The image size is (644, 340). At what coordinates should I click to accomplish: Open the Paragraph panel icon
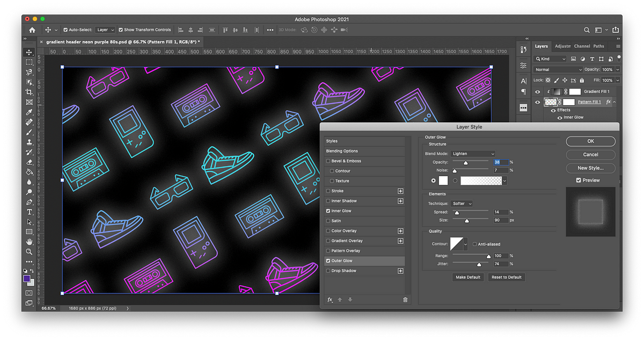pos(523,92)
